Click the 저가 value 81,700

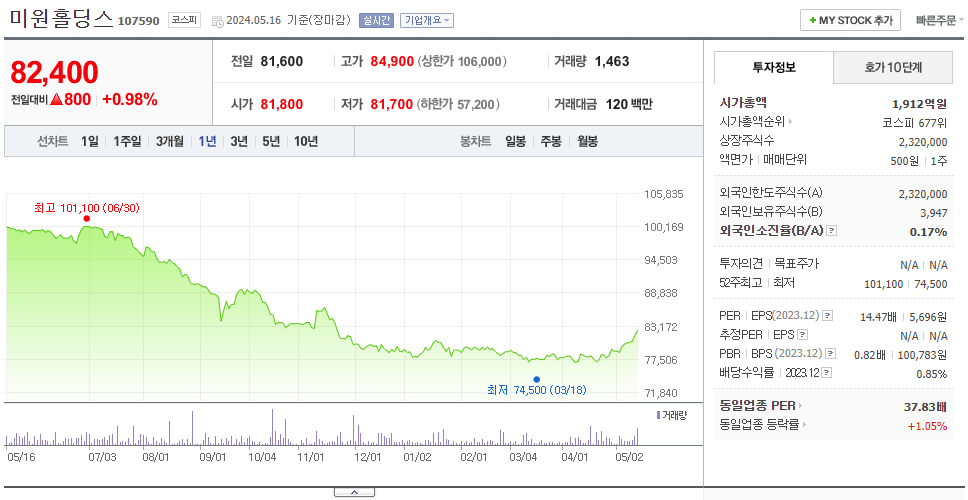391,105
